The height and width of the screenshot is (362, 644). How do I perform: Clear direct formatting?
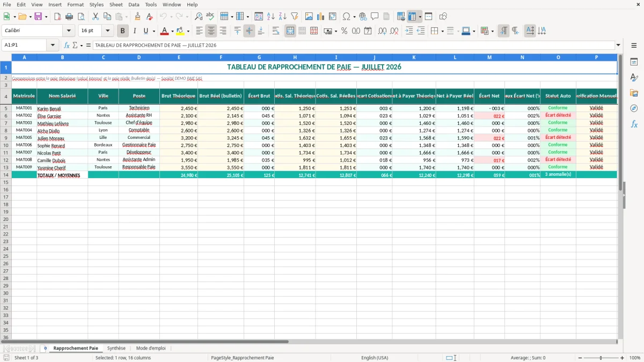[149, 17]
